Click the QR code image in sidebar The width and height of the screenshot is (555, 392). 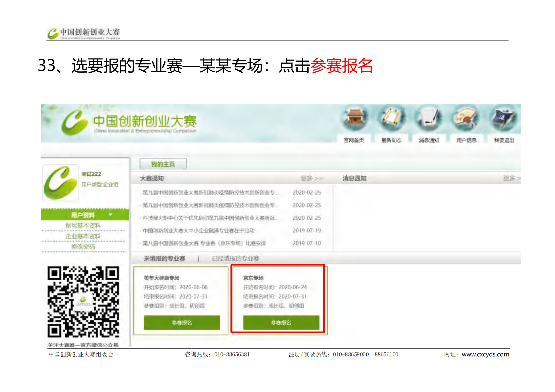click(83, 302)
